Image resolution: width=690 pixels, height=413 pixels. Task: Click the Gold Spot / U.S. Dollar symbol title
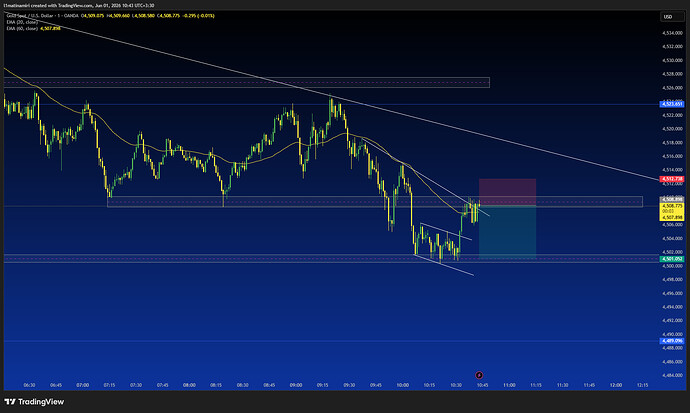tap(29, 16)
